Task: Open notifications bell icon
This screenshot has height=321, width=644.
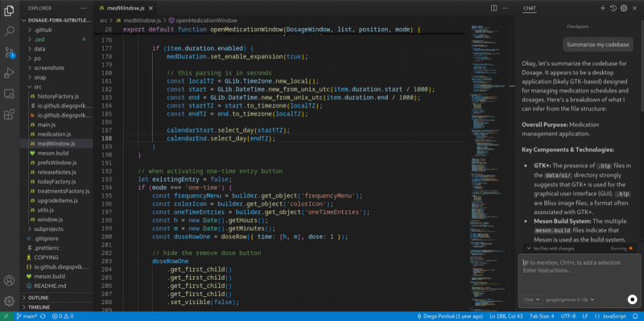Action: (634, 316)
